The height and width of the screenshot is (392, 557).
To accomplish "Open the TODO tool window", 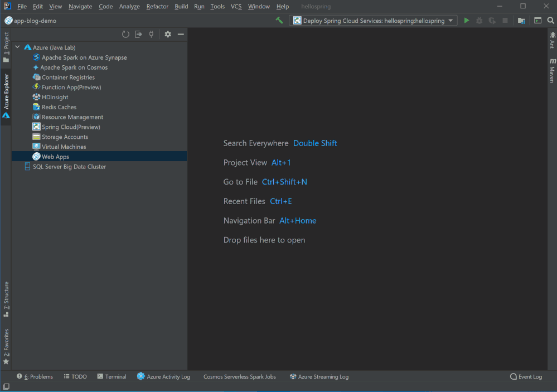I will (75, 376).
